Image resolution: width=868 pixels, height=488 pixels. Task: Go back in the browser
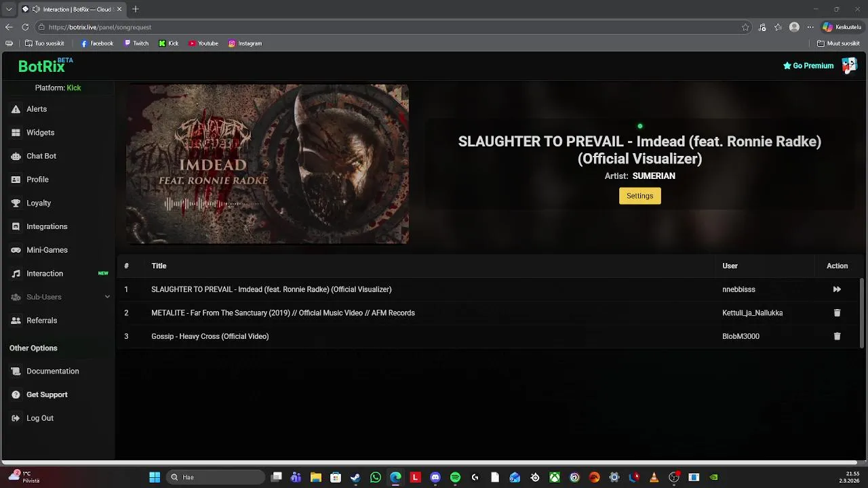coord(9,27)
